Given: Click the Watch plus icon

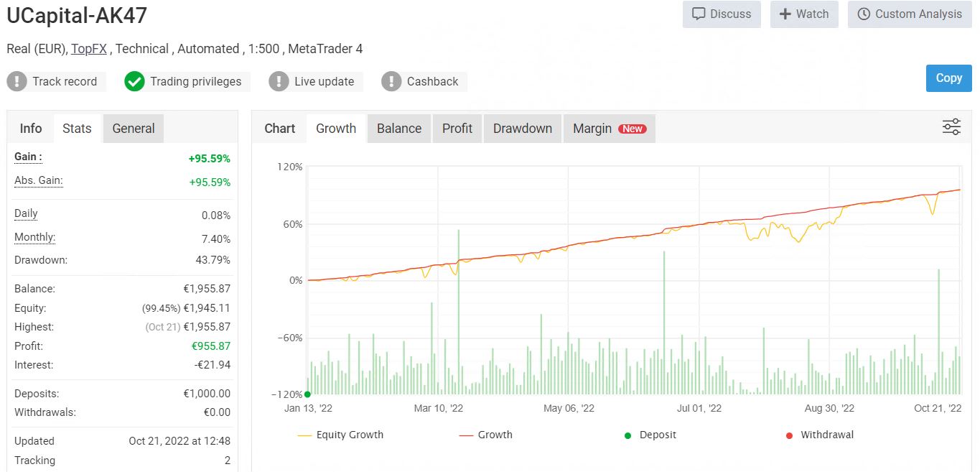Looking at the screenshot, I should click(785, 14).
